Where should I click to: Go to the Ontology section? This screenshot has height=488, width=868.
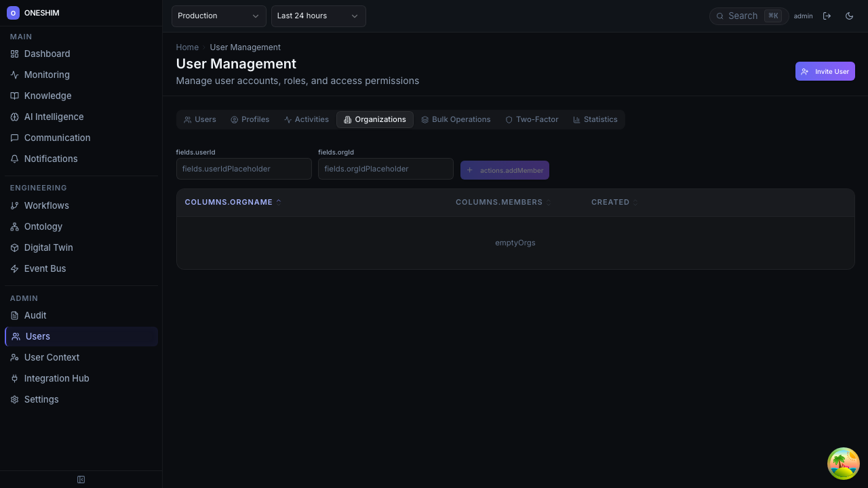pyautogui.click(x=43, y=226)
